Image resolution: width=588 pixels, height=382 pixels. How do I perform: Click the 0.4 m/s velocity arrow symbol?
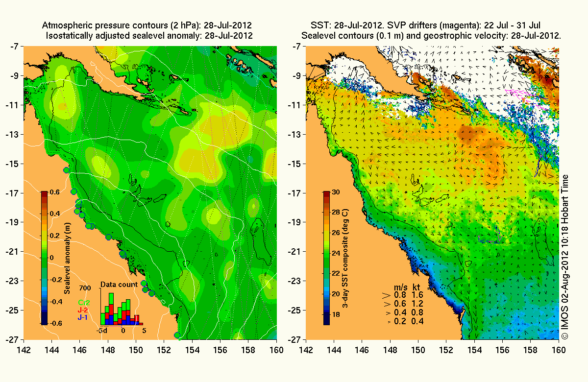[388, 312]
